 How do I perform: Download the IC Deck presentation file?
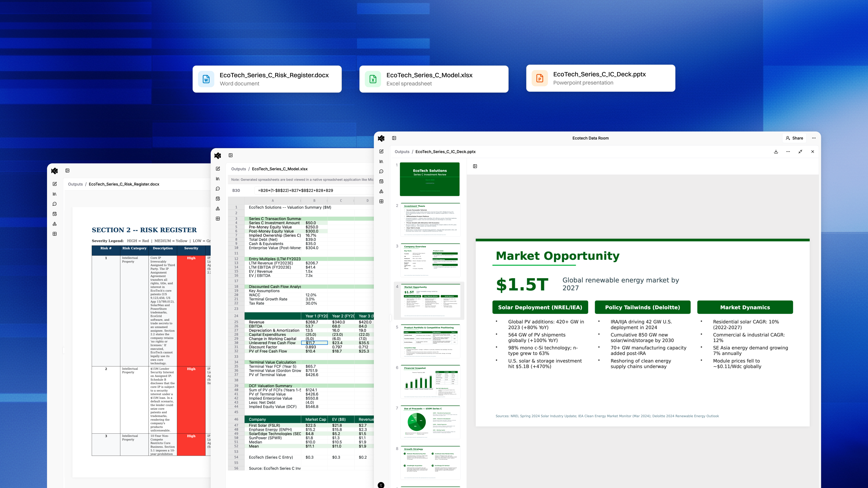click(776, 152)
